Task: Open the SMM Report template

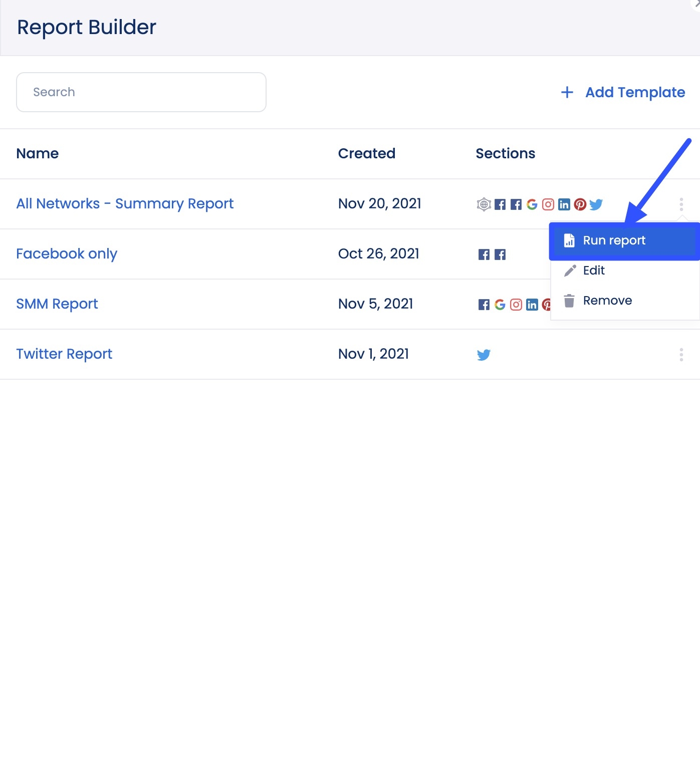Action: point(57,304)
